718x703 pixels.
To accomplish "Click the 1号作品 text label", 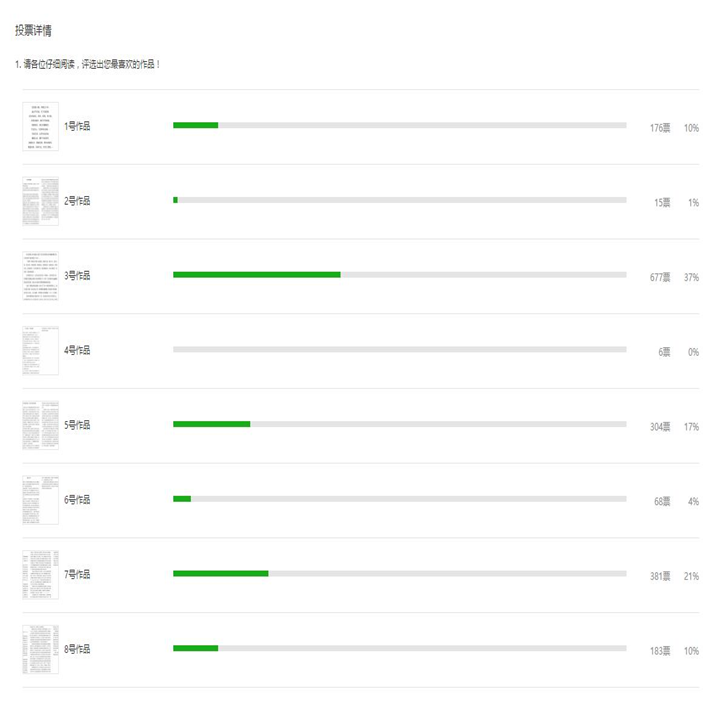I will (77, 127).
